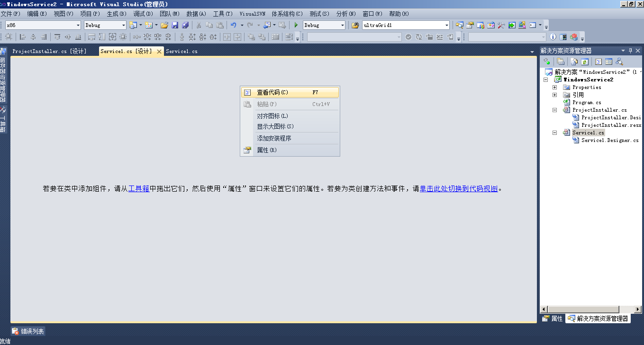644x345 pixels.
Task: Open the ultraGrid1 find combo box
Action: (x=406, y=25)
